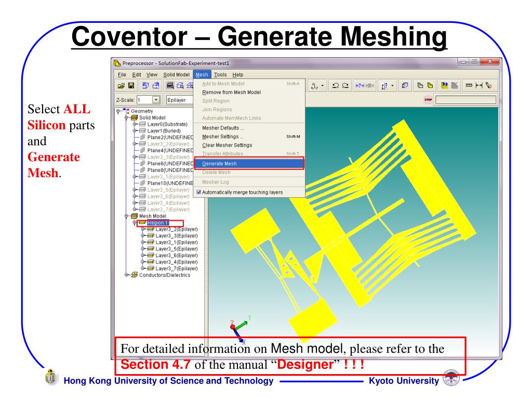532x399 pixels.
Task: Click the distance measure icon
Action: click(x=478, y=86)
